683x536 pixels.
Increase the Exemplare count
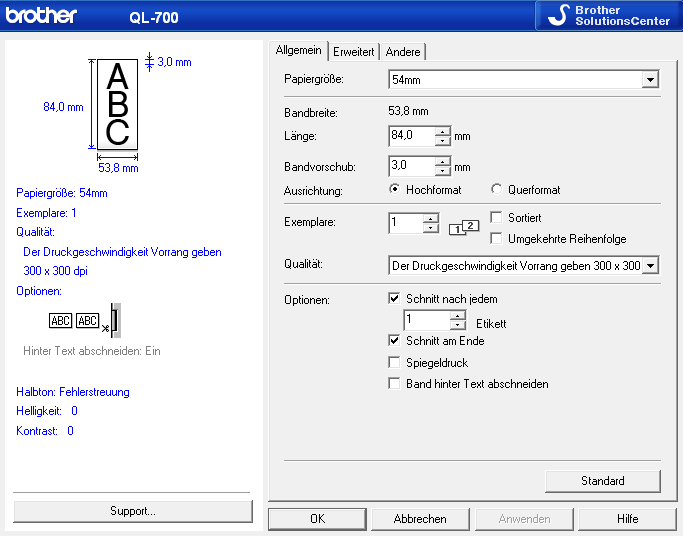point(431,218)
